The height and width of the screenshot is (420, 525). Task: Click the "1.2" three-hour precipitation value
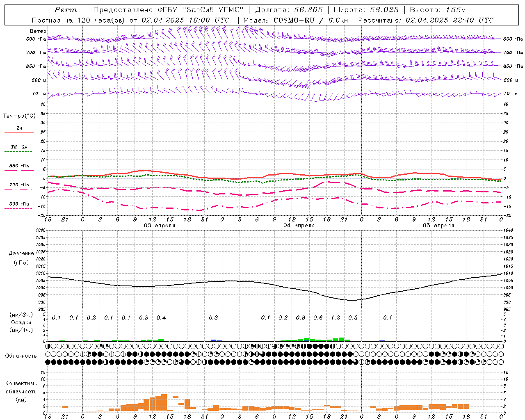336,318
